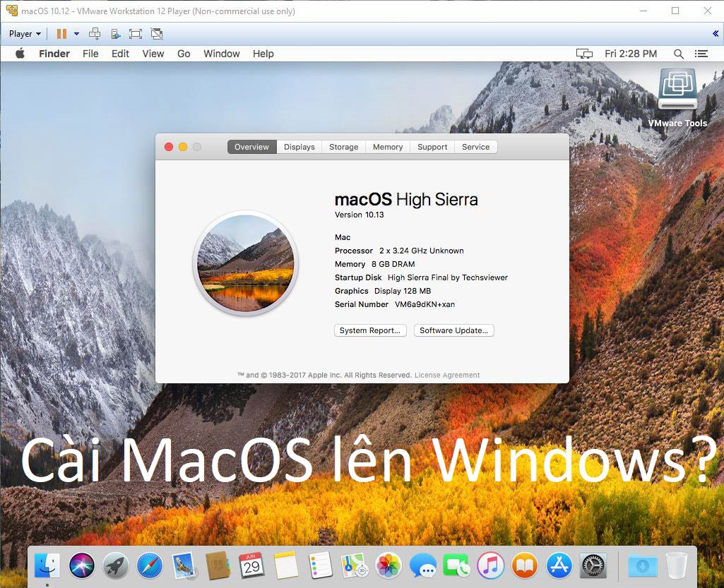Viewport: 724px width, 588px height.
Task: Open the Calendar app showing June 29
Action: [251, 565]
